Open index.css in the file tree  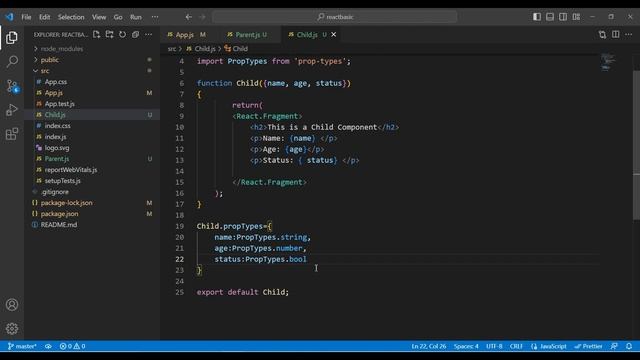click(x=58, y=126)
